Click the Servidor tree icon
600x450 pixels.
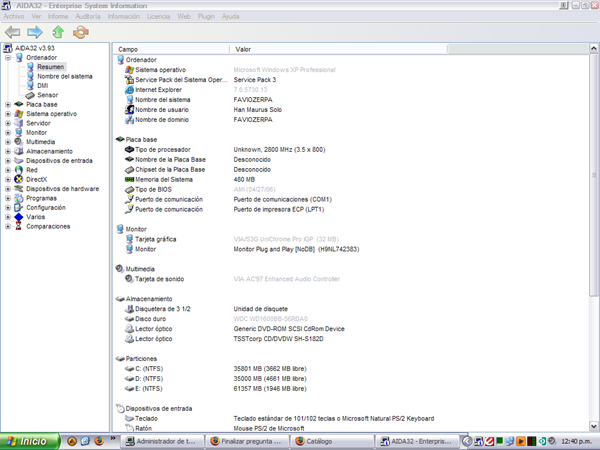[x=19, y=123]
